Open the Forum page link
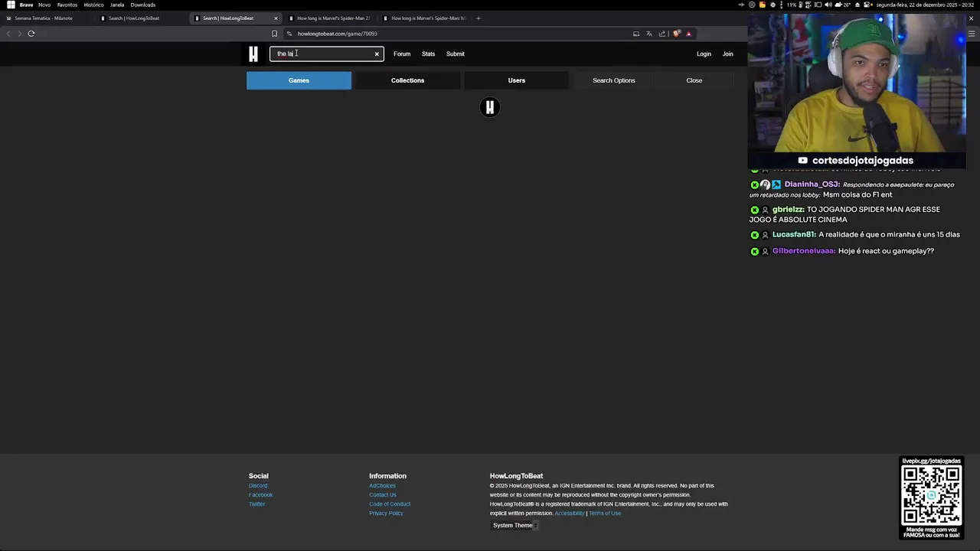980x551 pixels. (402, 54)
